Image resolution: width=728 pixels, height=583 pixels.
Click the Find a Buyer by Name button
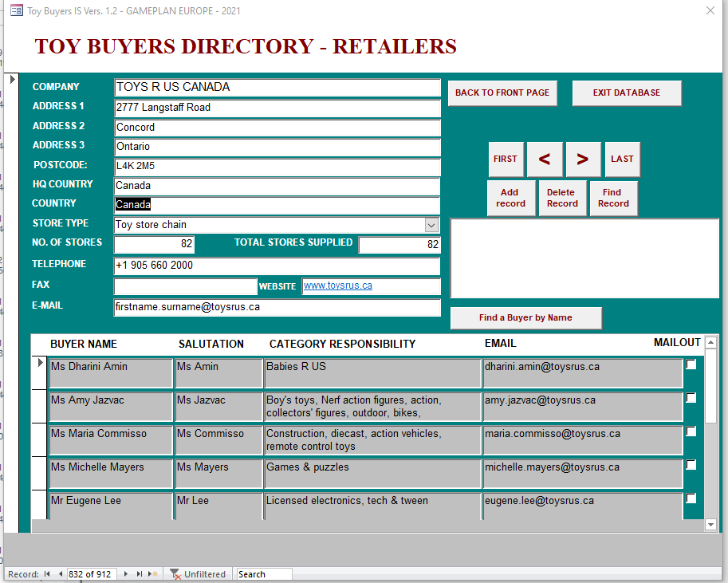(525, 318)
